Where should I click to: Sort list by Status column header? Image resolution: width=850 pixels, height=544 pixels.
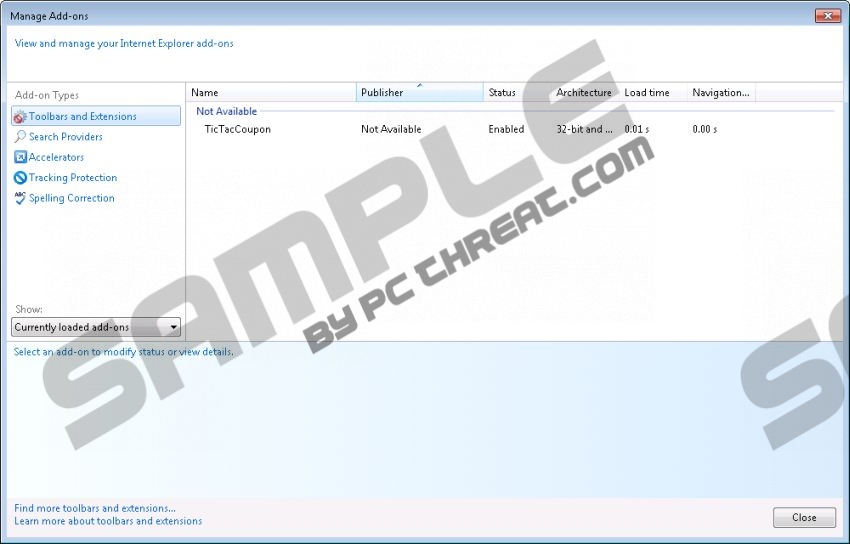pos(515,93)
